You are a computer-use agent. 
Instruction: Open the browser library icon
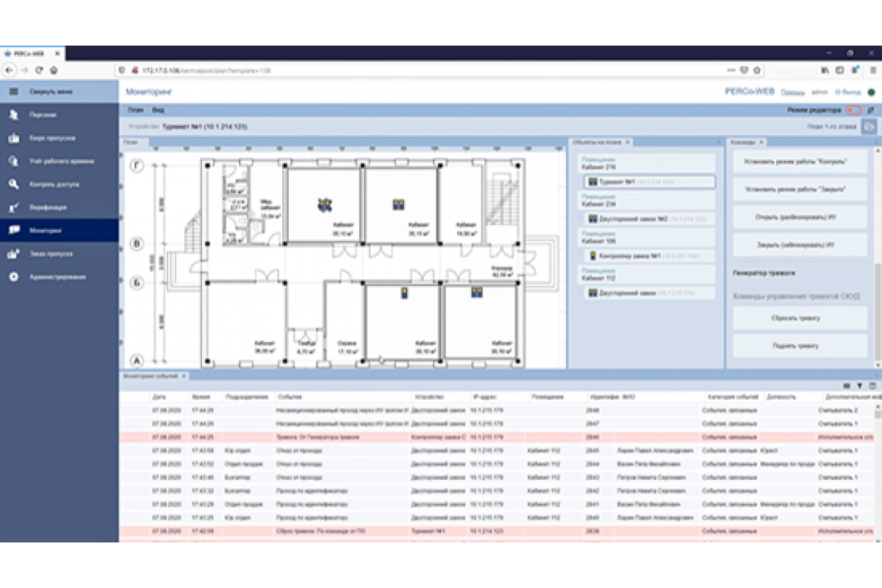(825, 70)
